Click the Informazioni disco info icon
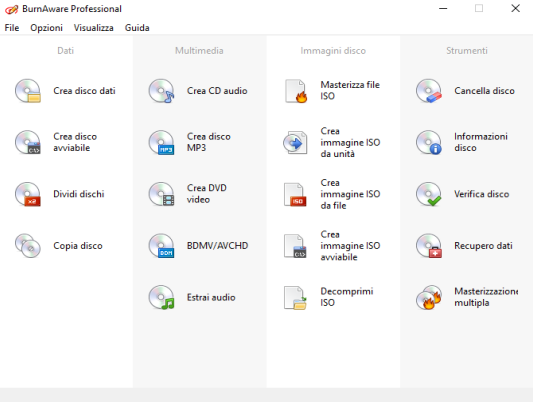This screenshot has width=533, height=402. coord(429,142)
